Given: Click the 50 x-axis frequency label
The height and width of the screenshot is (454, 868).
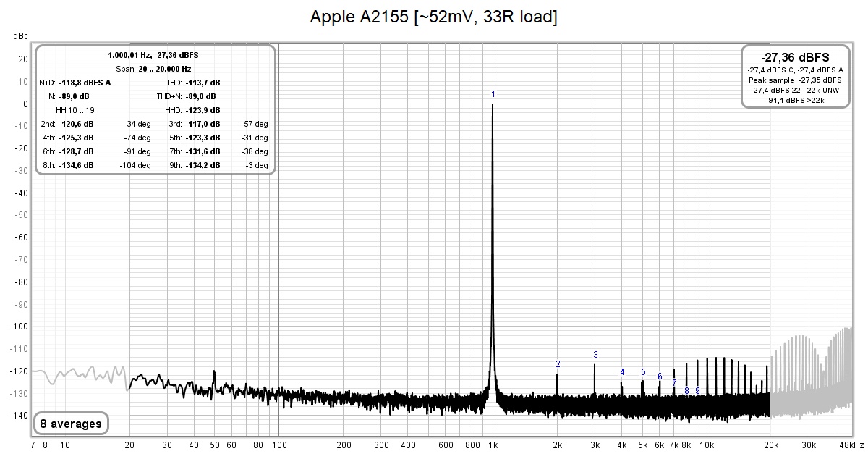Looking at the screenshot, I should (215, 445).
